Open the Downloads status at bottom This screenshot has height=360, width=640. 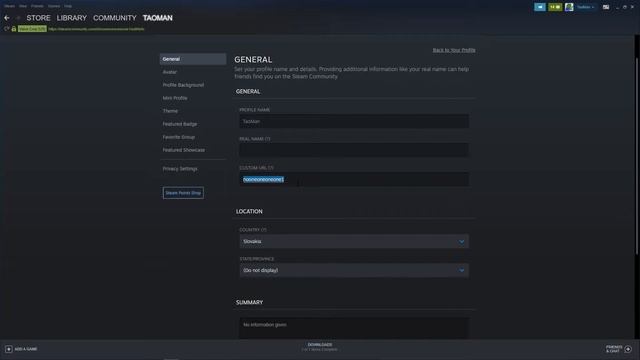[x=320, y=347]
